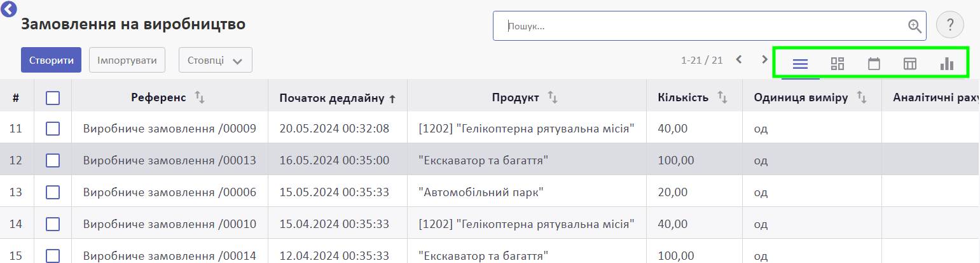
Task: Tick the checkbox for order /00006
Action: point(53,192)
